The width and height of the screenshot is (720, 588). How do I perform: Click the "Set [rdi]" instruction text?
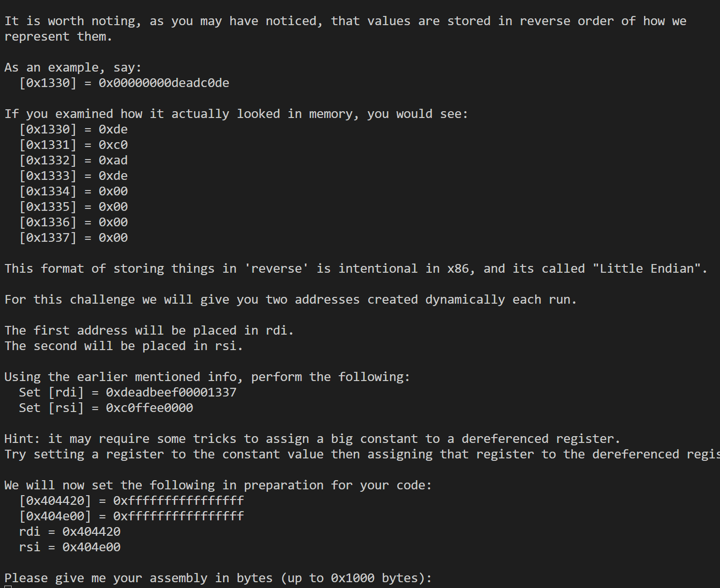[x=51, y=392]
